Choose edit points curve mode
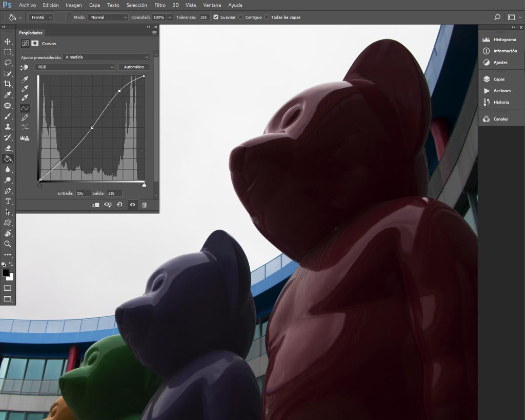This screenshot has width=525, height=420. point(25,108)
